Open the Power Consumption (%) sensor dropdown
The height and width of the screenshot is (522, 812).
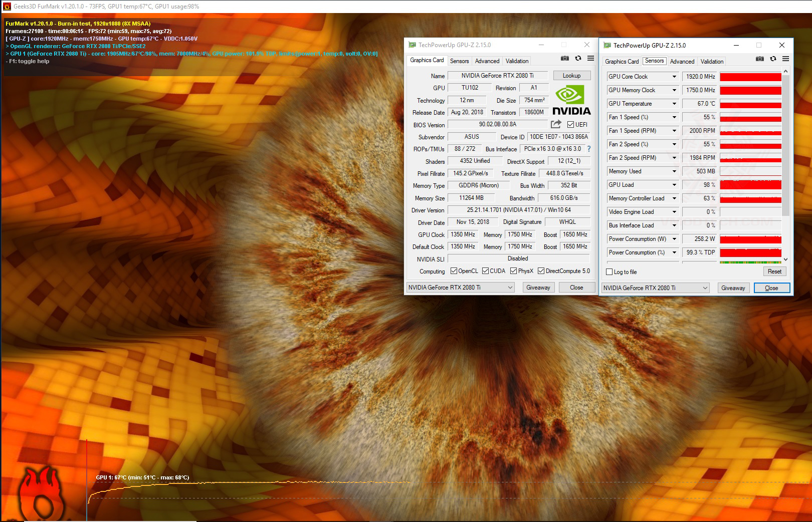coord(674,252)
